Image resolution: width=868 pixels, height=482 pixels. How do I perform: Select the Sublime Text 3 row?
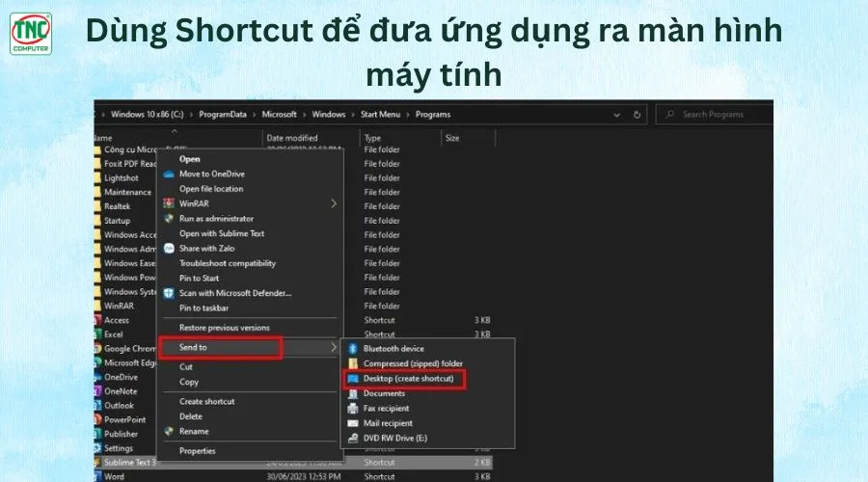[x=293, y=463]
